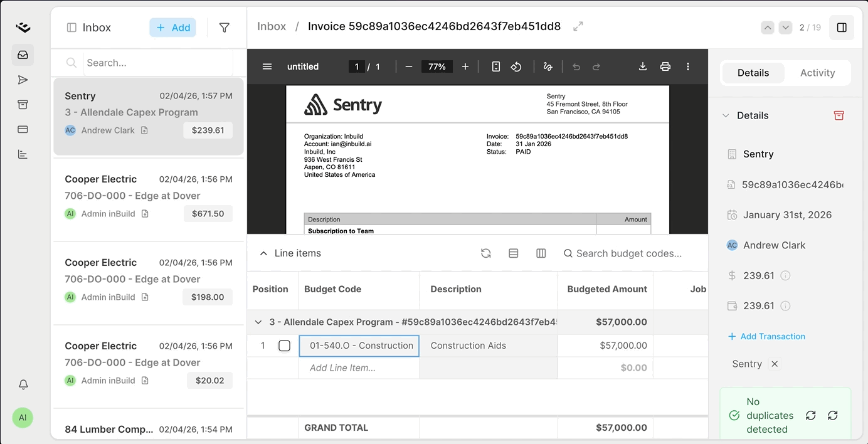This screenshot has width=868, height=444.
Task: Select the 01-540.O - Construction budget code cell
Action: click(x=359, y=346)
